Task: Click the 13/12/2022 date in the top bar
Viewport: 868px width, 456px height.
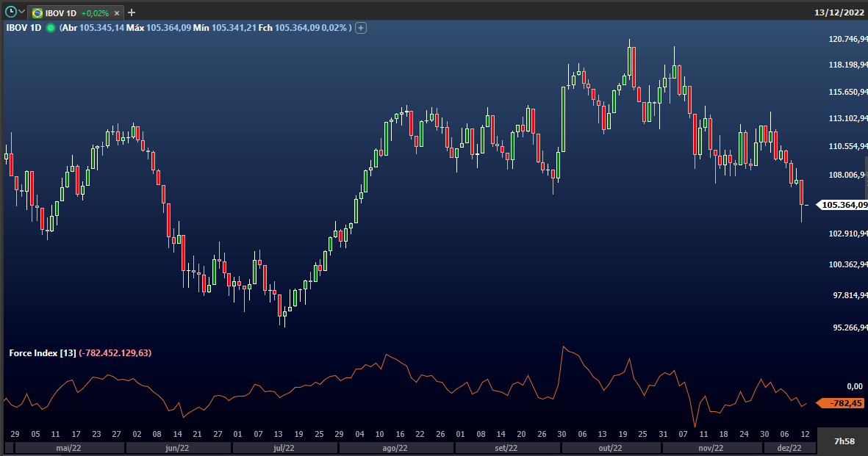Action: pyautogui.click(x=839, y=12)
